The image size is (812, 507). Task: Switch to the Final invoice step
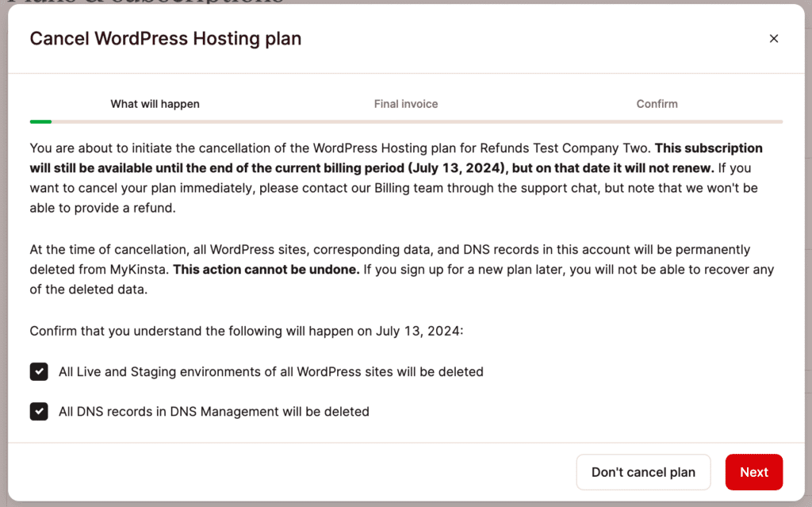click(406, 104)
